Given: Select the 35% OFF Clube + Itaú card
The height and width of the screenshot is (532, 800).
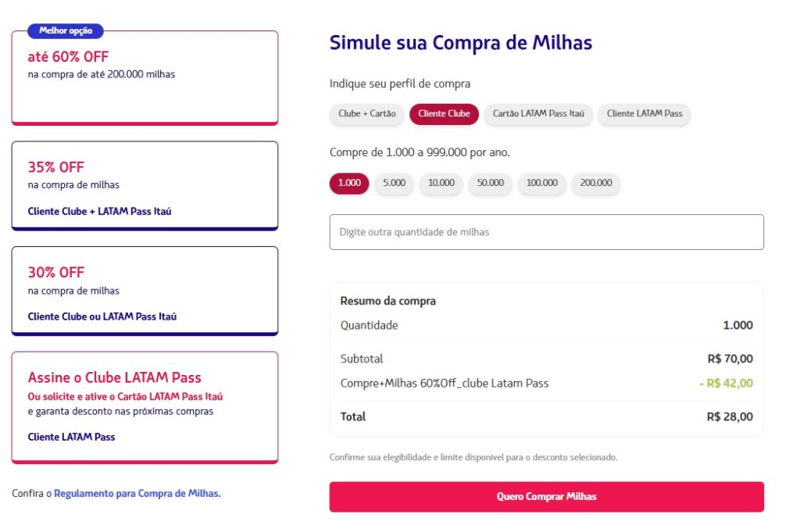Looking at the screenshot, I should (145, 186).
